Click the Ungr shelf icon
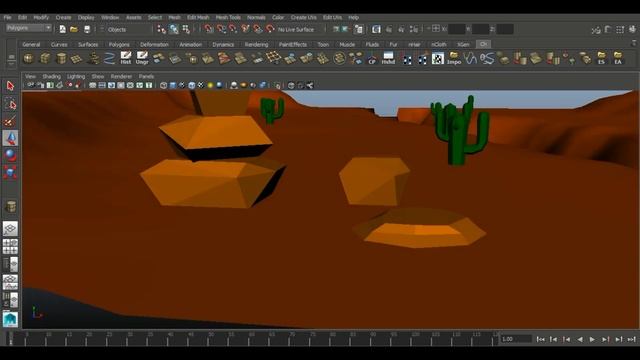 point(142,58)
